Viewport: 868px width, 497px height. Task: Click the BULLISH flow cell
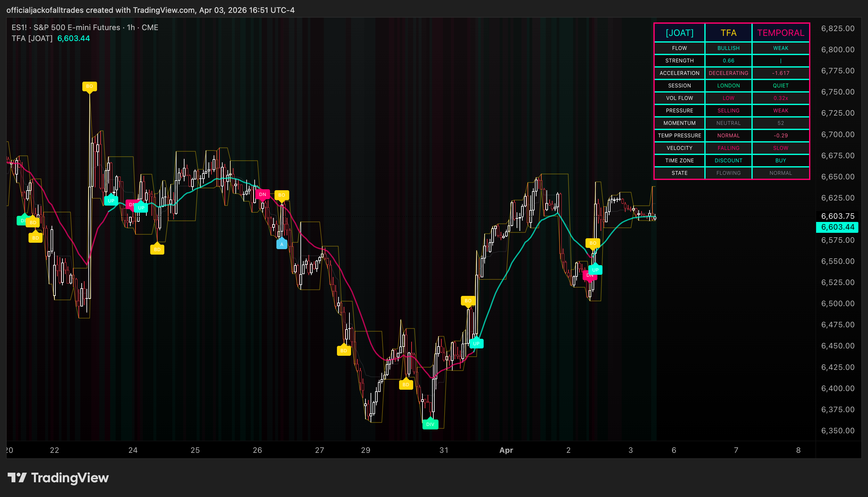[728, 48]
